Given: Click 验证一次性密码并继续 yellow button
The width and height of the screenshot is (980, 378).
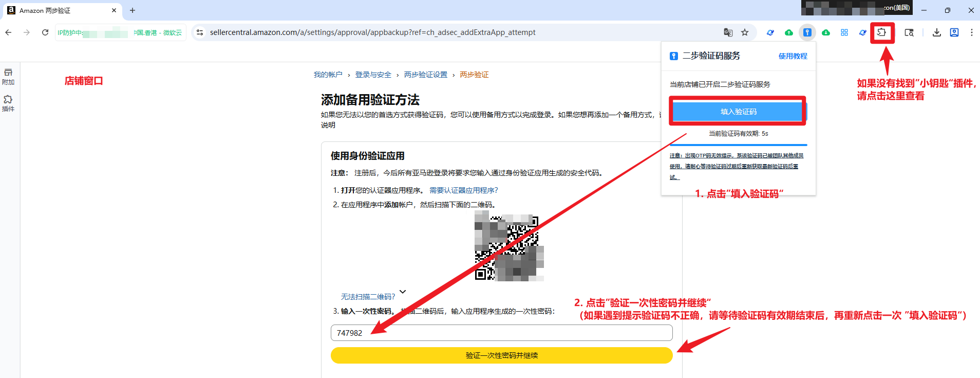Looking at the screenshot, I should click(502, 355).
